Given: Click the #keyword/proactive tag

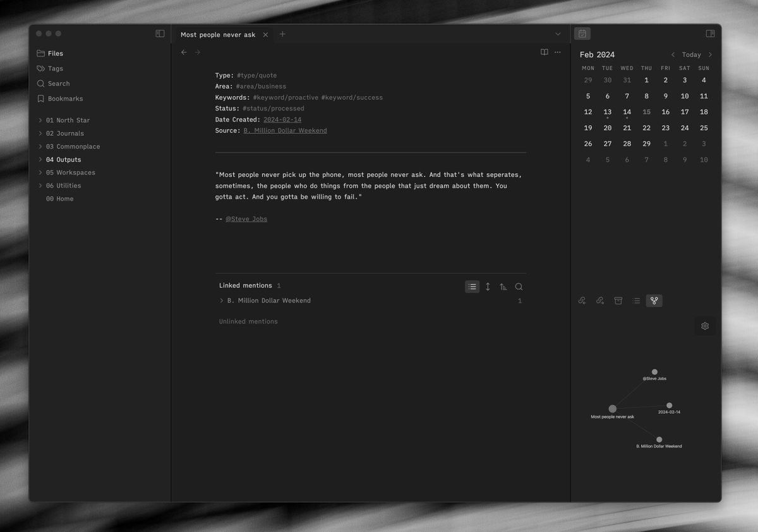Looking at the screenshot, I should (286, 97).
